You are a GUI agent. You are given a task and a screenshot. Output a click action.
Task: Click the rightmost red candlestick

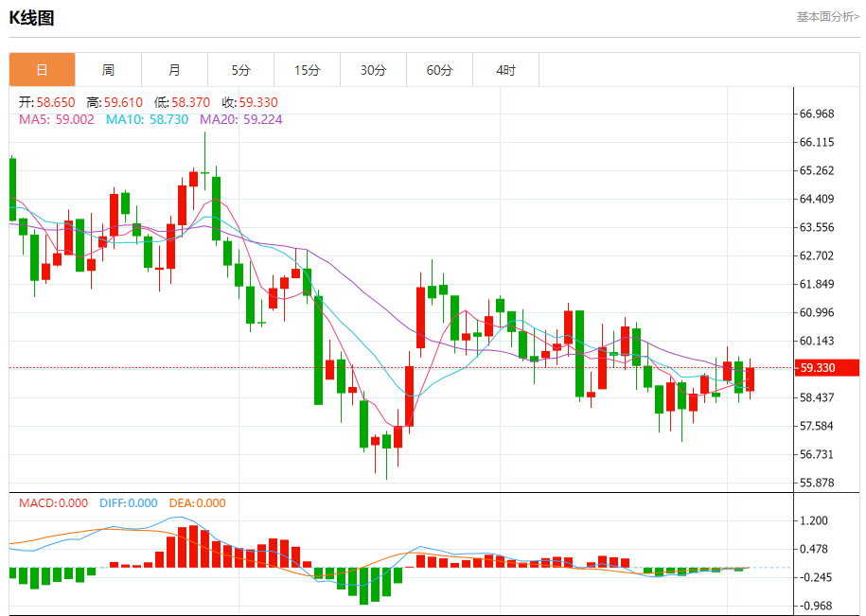click(x=750, y=379)
